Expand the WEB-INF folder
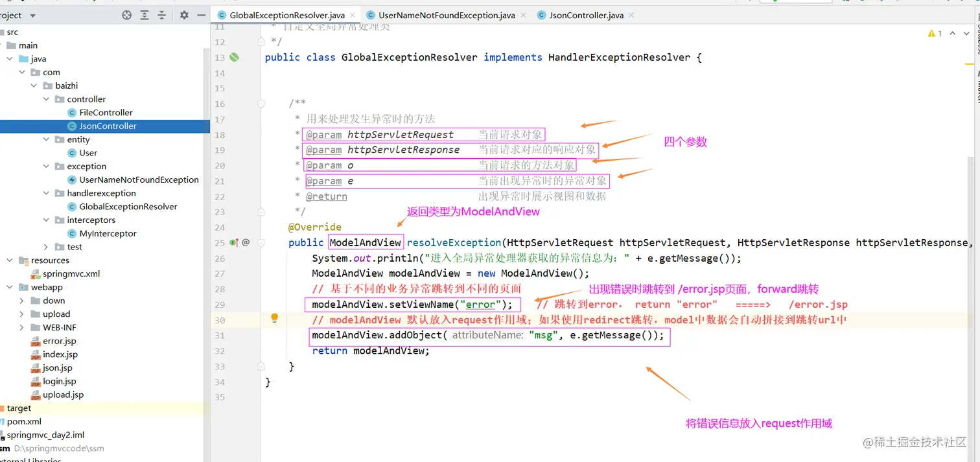The height and width of the screenshot is (462, 980). (22, 327)
